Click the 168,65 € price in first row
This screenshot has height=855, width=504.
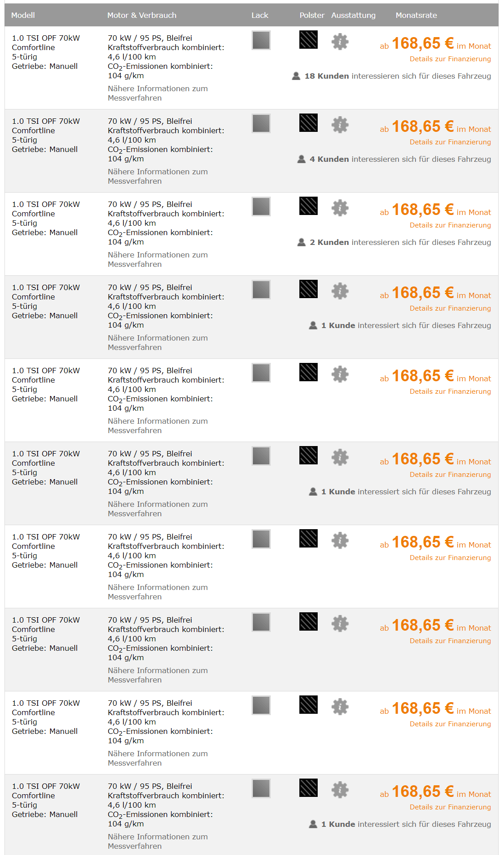(422, 43)
